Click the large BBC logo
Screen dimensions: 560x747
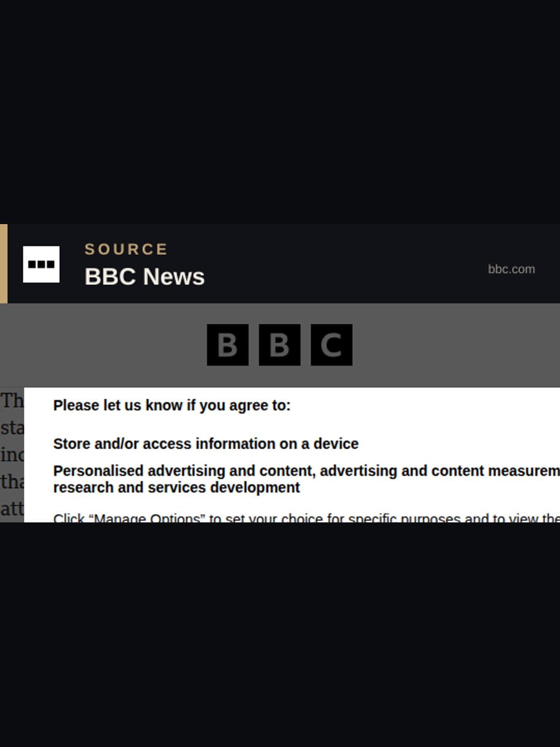(x=279, y=344)
